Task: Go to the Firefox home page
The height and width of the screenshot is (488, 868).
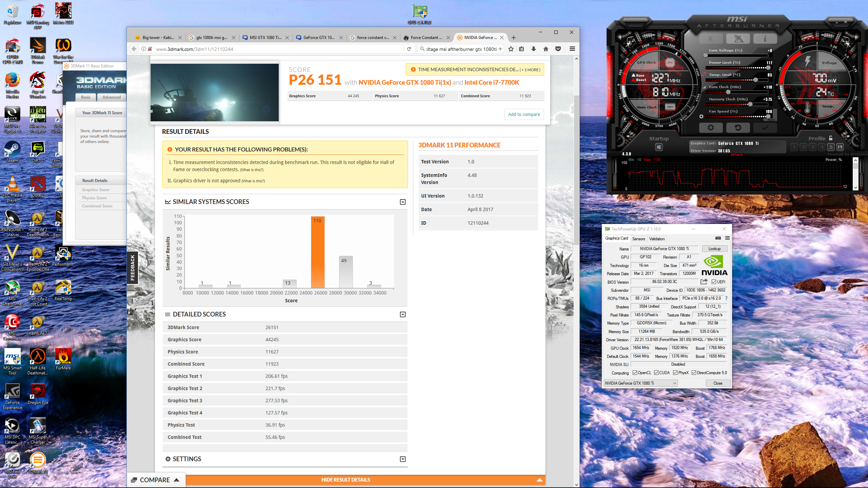Action: (546, 49)
